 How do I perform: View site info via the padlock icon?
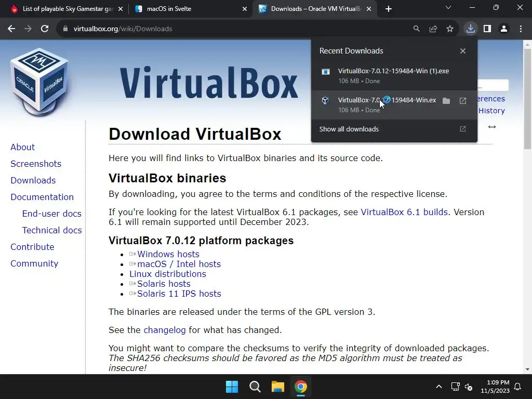pos(65,29)
